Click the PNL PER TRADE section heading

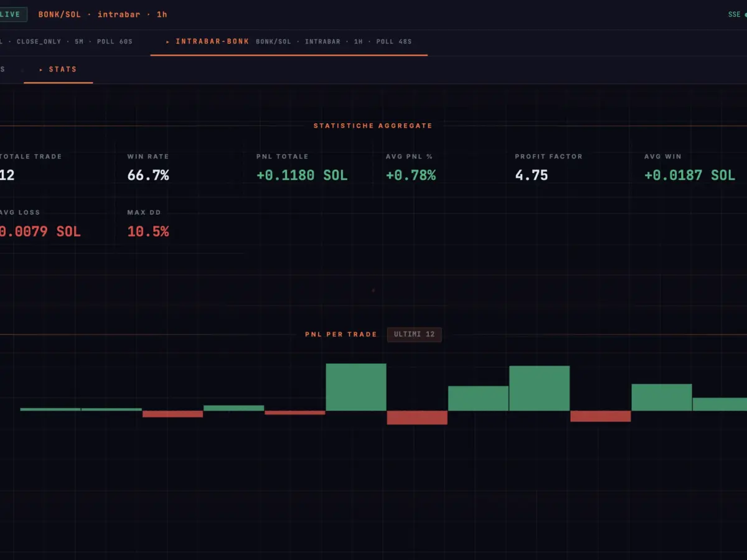pos(341,335)
